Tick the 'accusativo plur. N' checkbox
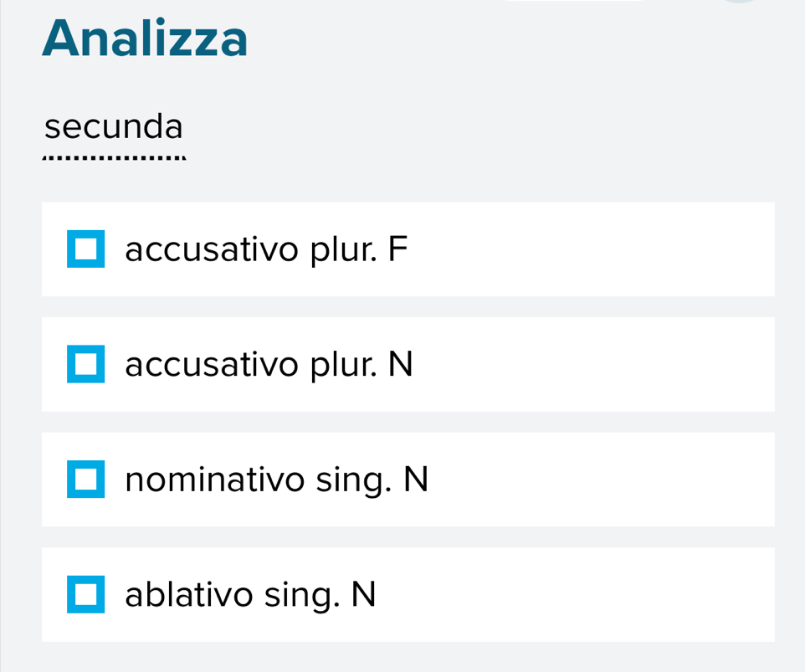Viewport: 805px width, 672px height. [86, 364]
